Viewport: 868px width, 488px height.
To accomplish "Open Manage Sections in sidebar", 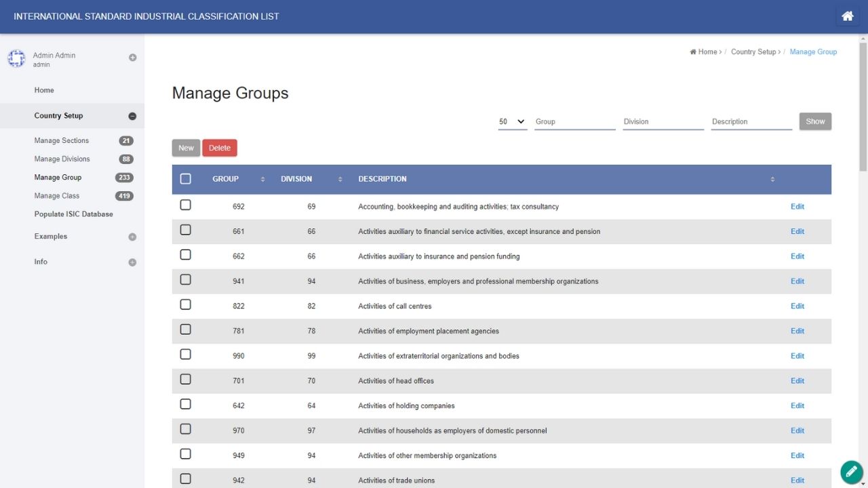I will (62, 141).
